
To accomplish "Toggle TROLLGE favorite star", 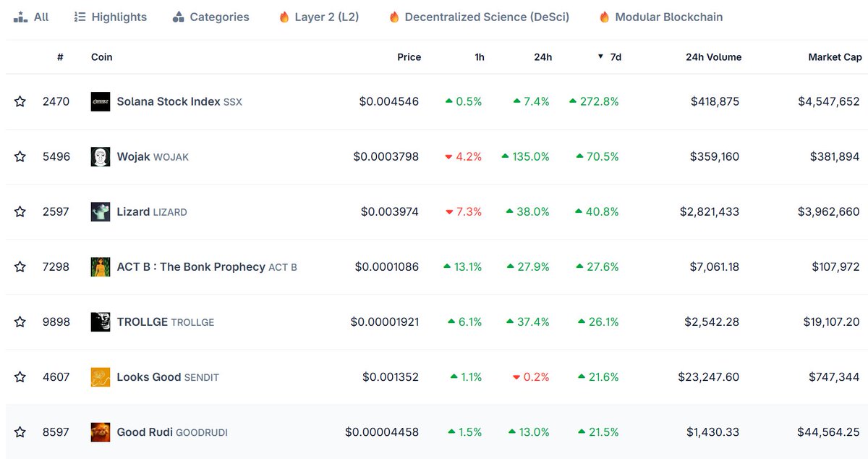I will pyautogui.click(x=20, y=321).
